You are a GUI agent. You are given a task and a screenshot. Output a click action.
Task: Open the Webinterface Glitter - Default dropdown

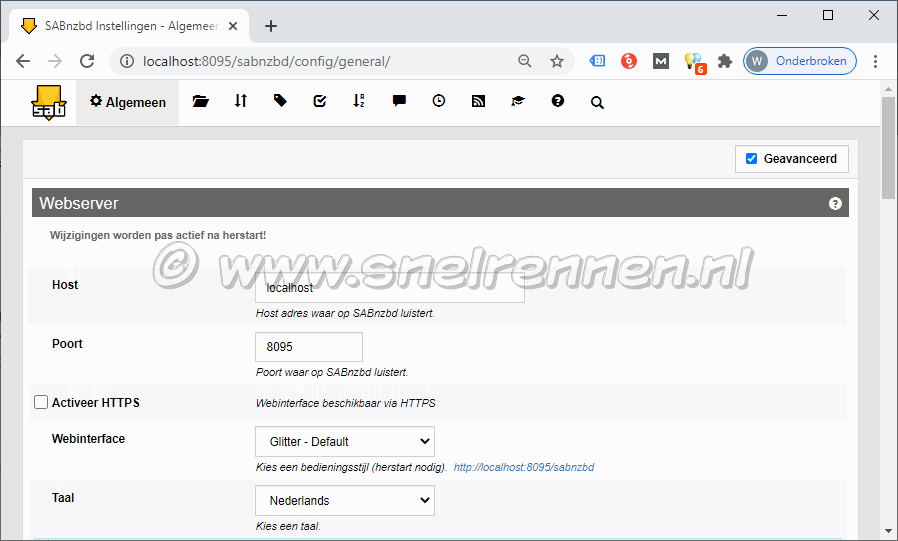[345, 441]
